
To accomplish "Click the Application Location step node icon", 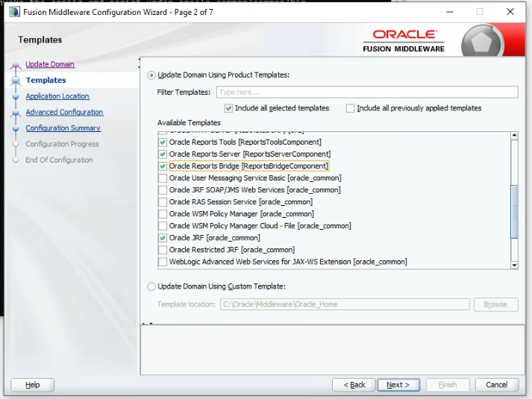I will [15, 97].
